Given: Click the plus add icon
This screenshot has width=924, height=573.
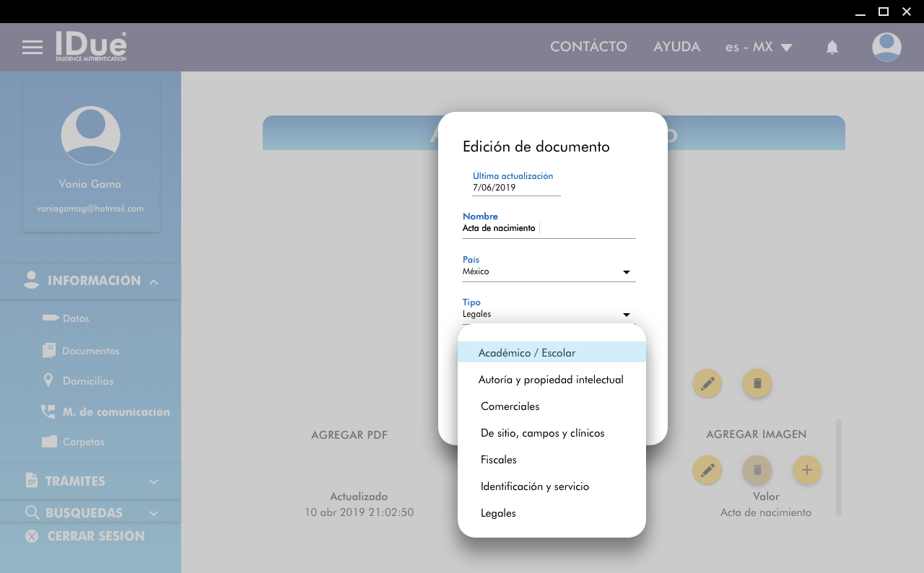Looking at the screenshot, I should tap(807, 471).
